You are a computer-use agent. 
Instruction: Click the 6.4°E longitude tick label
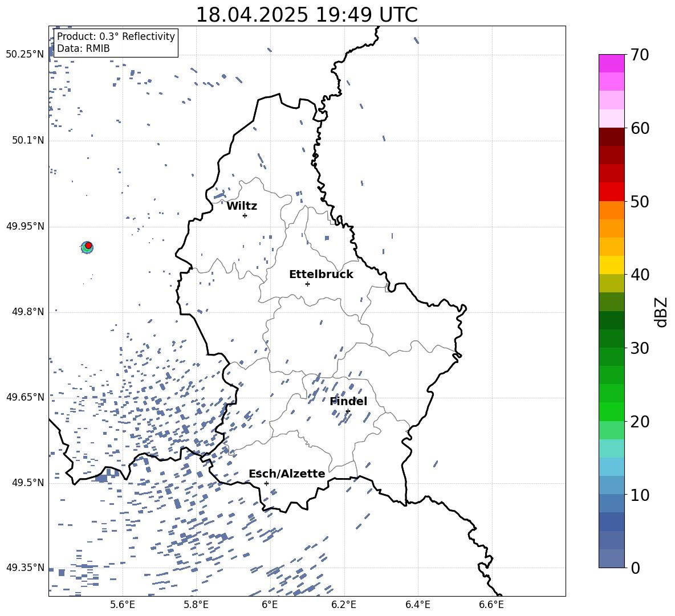(418, 605)
